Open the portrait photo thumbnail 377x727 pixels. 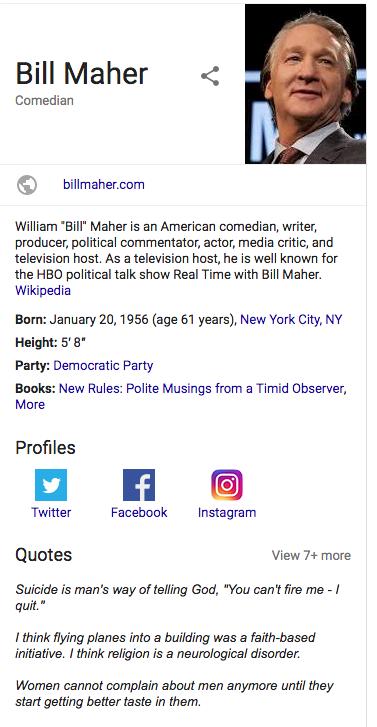tap(305, 84)
